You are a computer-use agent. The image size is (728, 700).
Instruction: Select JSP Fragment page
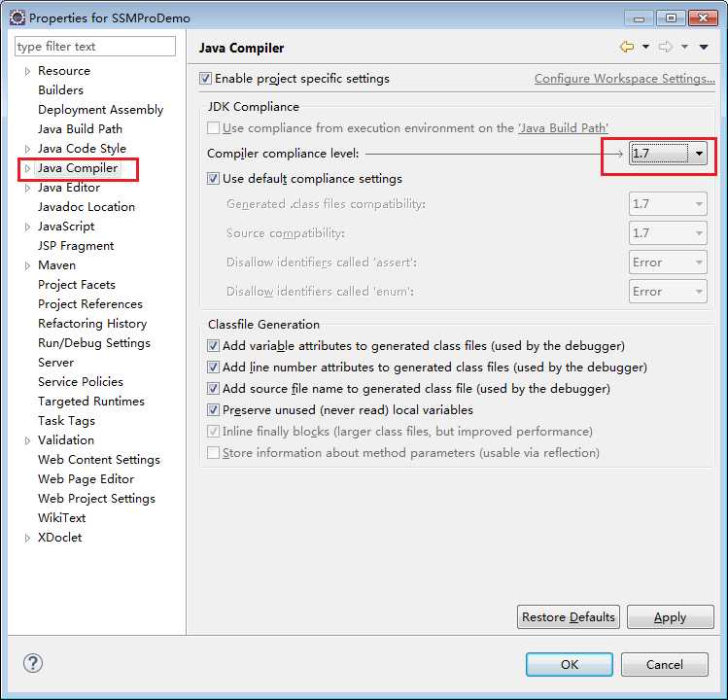coord(76,246)
